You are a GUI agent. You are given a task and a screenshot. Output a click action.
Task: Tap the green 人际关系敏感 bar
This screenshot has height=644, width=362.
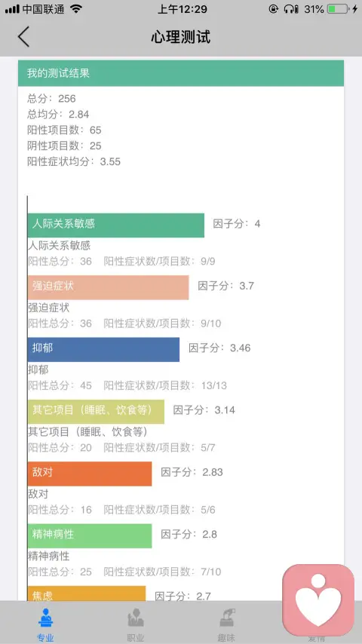(116, 225)
